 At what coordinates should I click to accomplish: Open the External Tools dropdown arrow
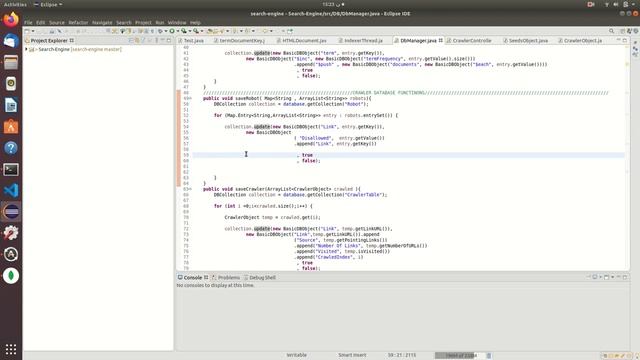pyautogui.click(x=202, y=31)
